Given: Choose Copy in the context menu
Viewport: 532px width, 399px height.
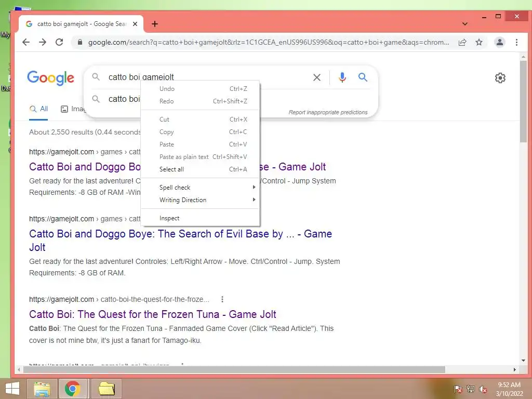Looking at the screenshot, I should click(x=200, y=132).
